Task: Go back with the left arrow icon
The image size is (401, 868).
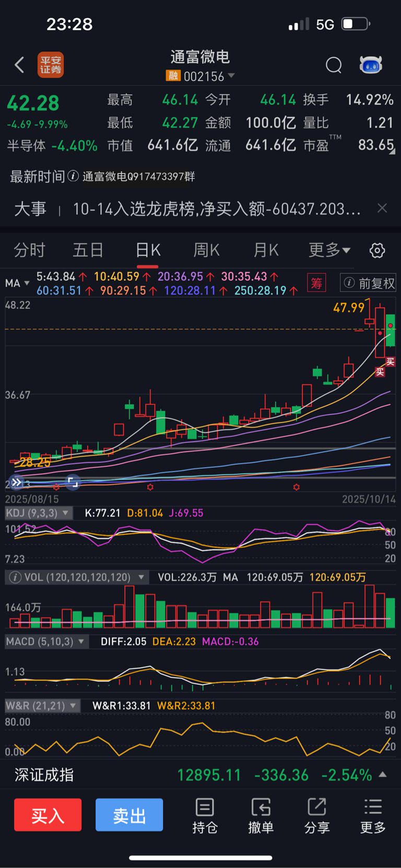Action: (x=19, y=65)
